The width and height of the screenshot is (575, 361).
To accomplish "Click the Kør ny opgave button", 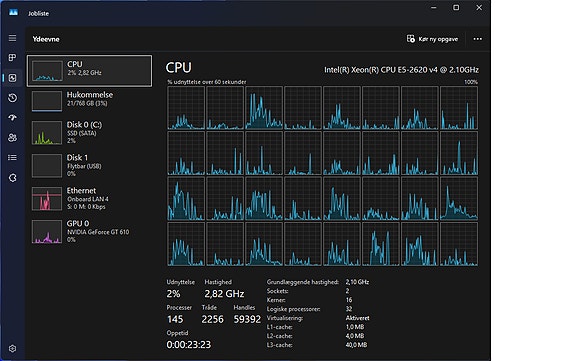I will point(432,39).
